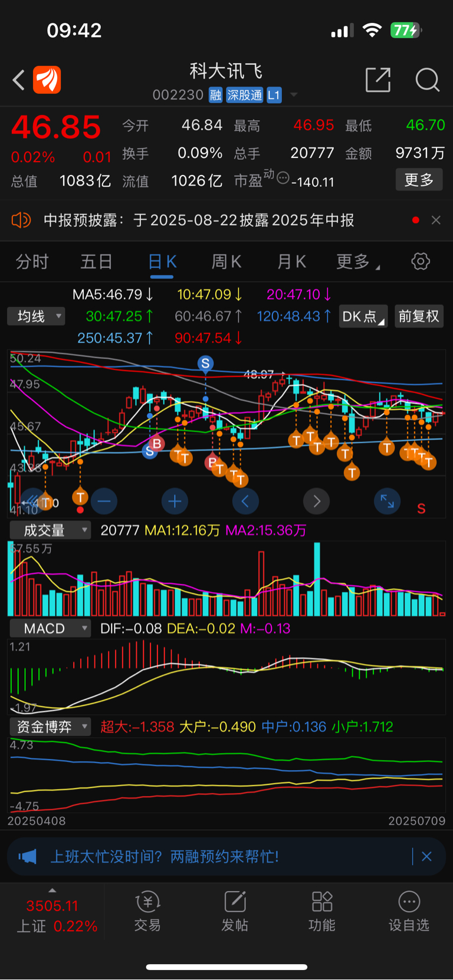Move chart right with right arrow

tap(317, 501)
